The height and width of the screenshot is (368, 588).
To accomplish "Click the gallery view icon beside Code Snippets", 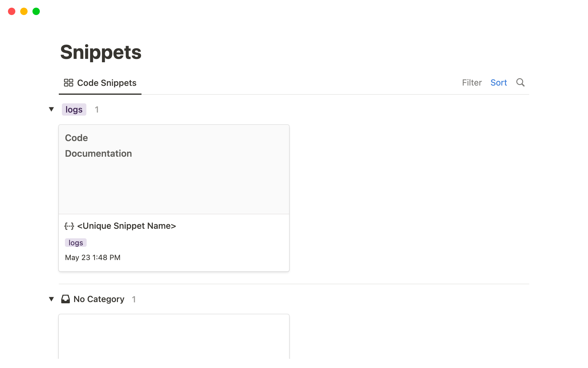I will (68, 83).
